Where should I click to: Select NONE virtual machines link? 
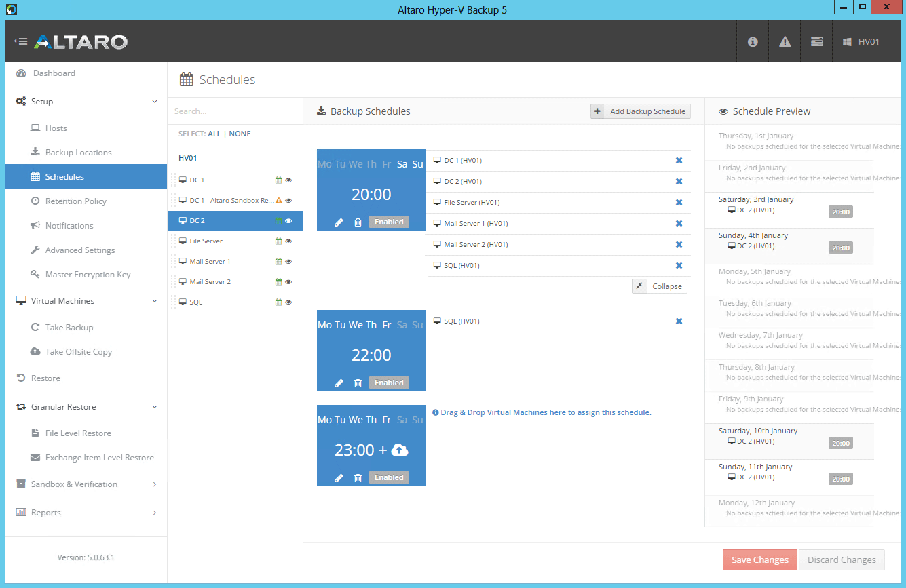pos(240,134)
